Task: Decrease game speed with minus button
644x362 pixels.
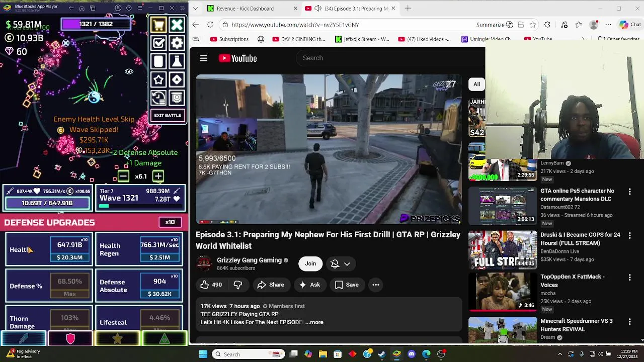Action: point(123,176)
